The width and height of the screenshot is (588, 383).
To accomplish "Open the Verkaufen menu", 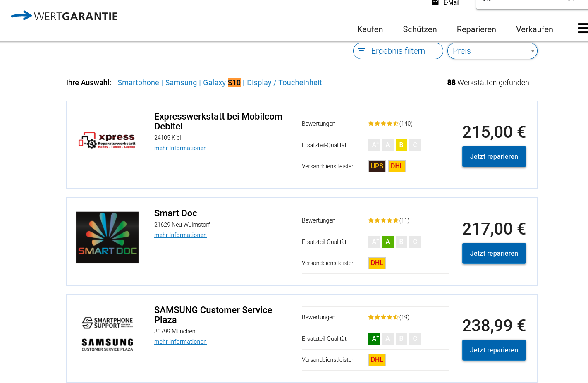I will [x=535, y=29].
